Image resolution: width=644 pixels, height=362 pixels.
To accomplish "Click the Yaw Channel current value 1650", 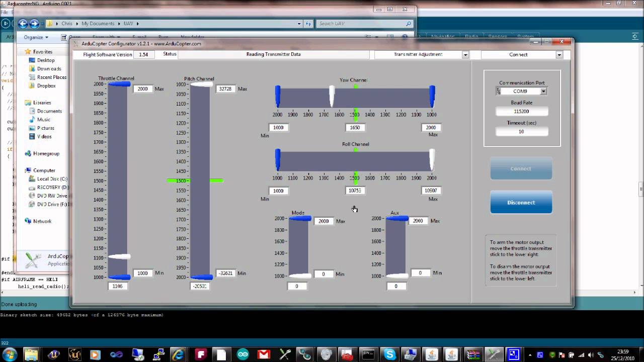I will (355, 128).
